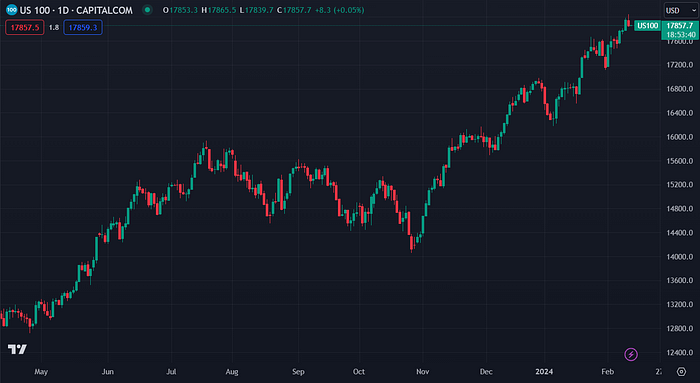Click the 13600.0 price axis label

pos(680,280)
